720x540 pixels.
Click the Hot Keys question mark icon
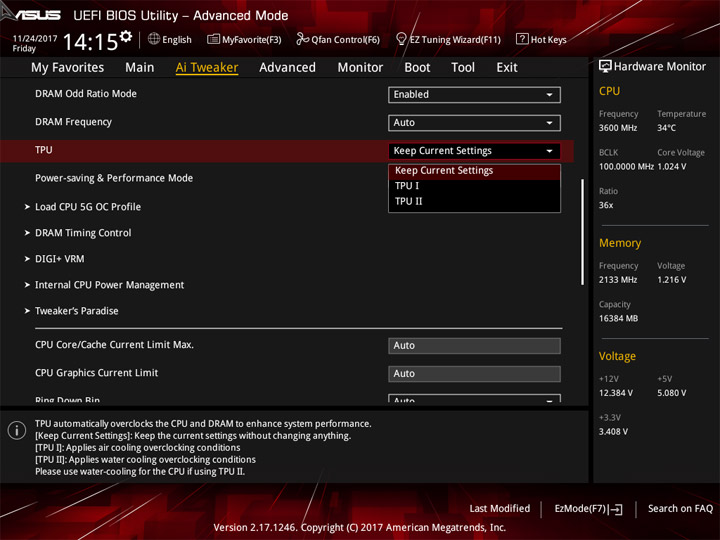pos(522,39)
